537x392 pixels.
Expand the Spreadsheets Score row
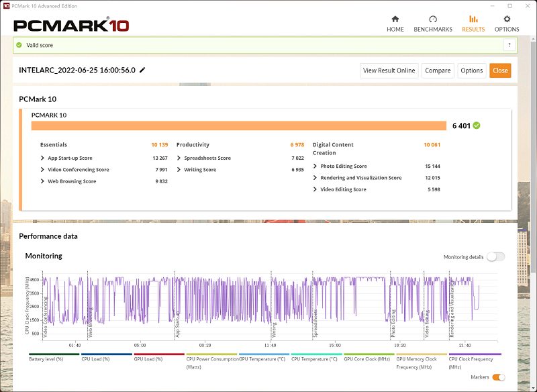point(179,158)
